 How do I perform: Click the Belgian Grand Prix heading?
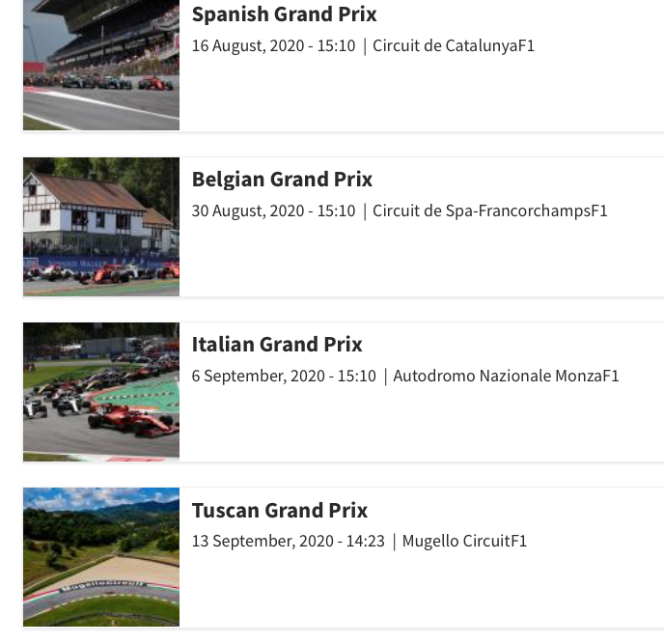282,180
